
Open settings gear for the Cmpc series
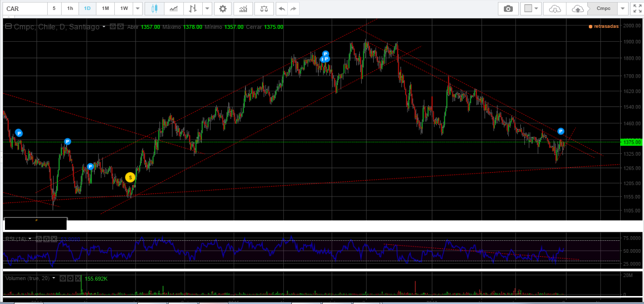click(120, 26)
